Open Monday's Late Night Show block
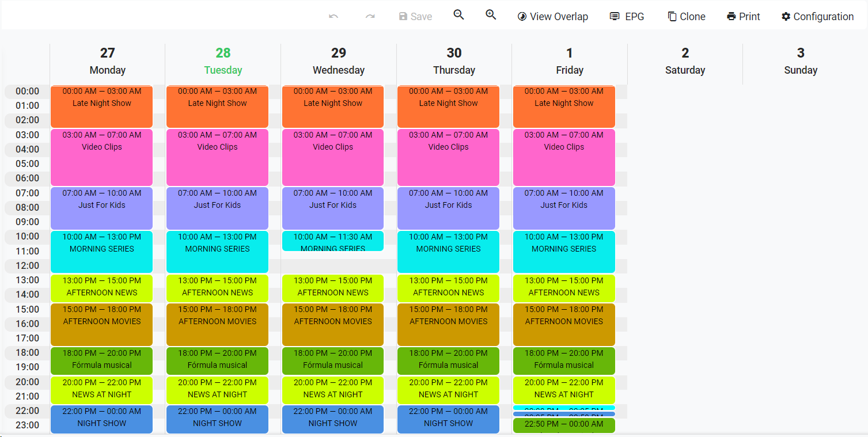This screenshot has width=868, height=437. (x=101, y=107)
